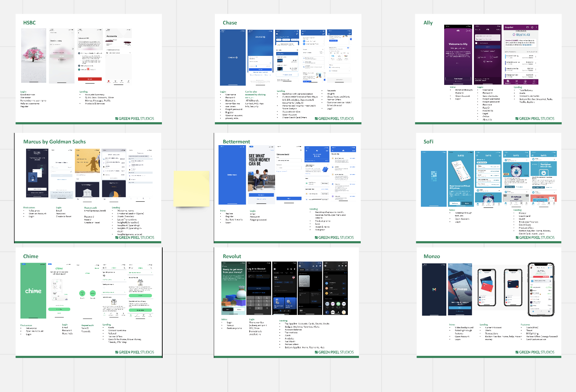Select HSBC cherry blossom tree splash screenshot
Viewport: 576px width, 392px height.
coord(34,56)
